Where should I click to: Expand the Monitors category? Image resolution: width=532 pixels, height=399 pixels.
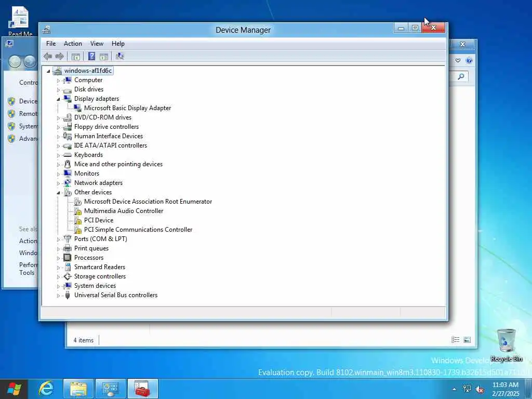pyautogui.click(x=58, y=174)
